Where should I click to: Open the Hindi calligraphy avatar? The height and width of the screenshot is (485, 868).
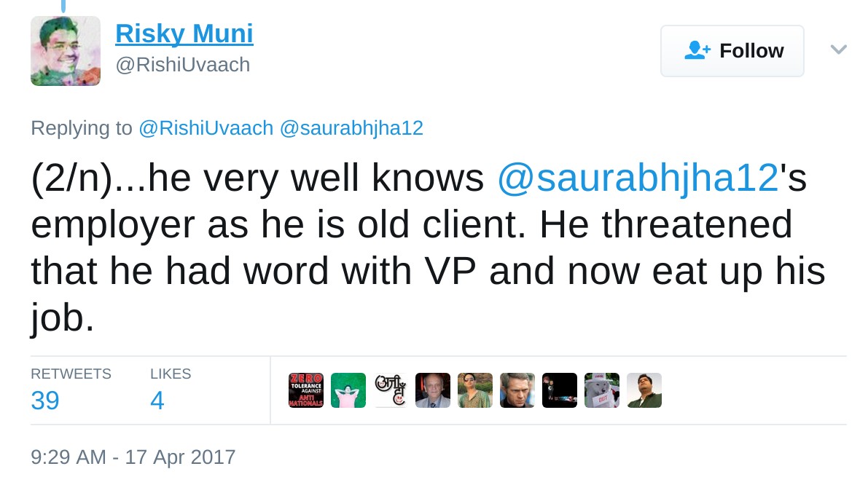[391, 390]
